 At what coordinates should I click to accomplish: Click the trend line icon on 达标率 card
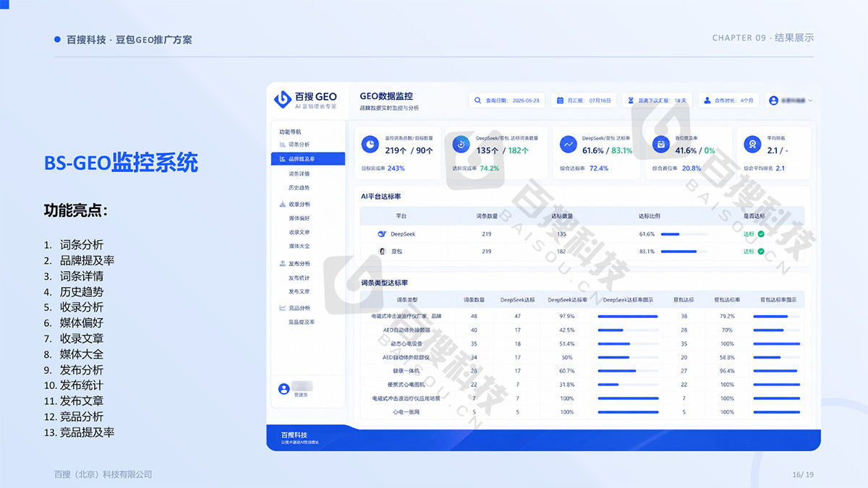point(568,145)
